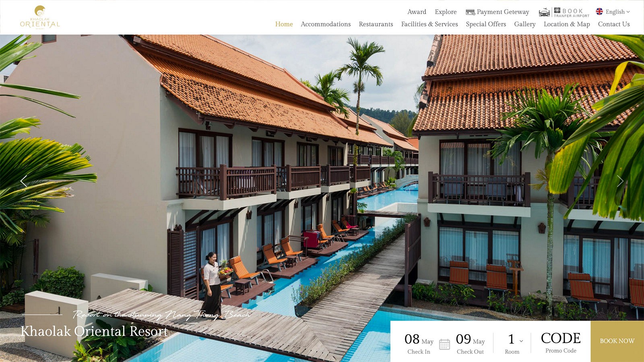Image resolution: width=644 pixels, height=362 pixels.
Task: Open the Accommodations menu
Action: point(326,24)
